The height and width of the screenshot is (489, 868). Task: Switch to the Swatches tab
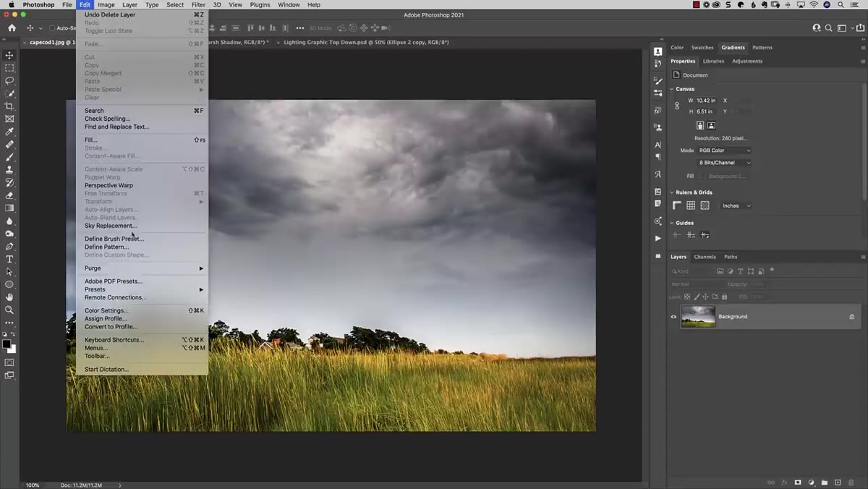pyautogui.click(x=702, y=48)
